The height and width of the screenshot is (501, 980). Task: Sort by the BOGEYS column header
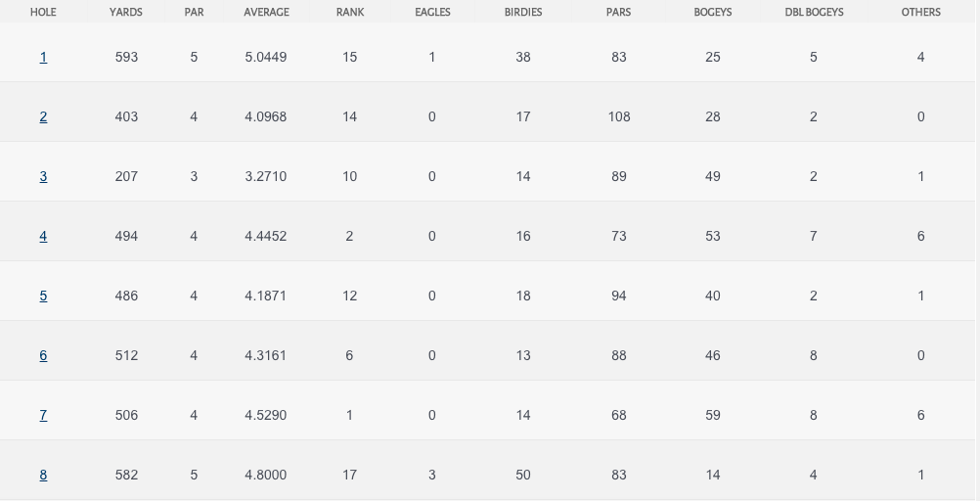pyautogui.click(x=713, y=13)
